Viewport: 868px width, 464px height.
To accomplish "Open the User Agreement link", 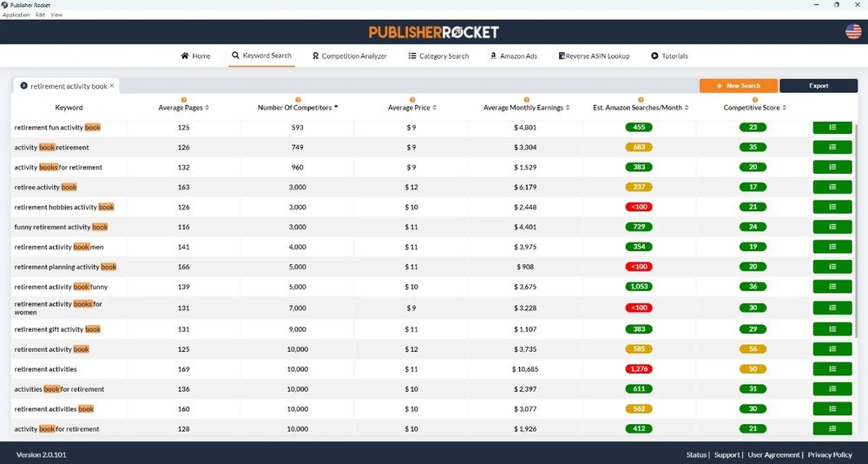I will coord(774,454).
